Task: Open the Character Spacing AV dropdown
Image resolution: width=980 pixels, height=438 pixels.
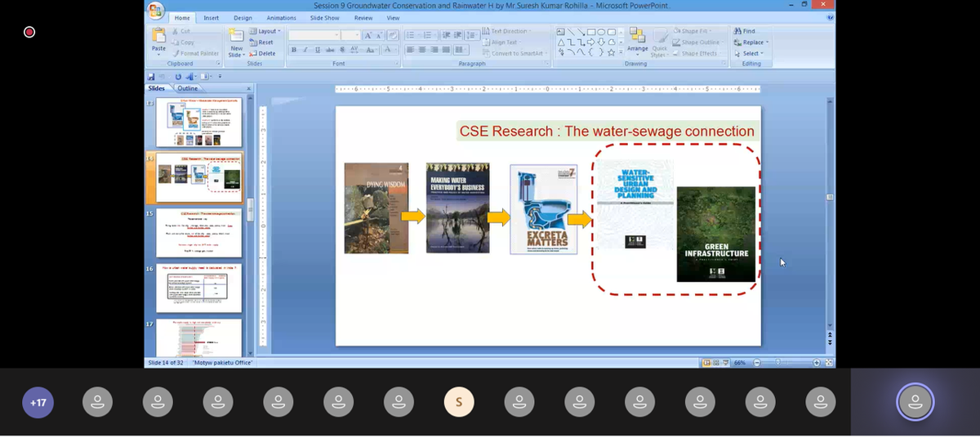Action: coord(355,50)
